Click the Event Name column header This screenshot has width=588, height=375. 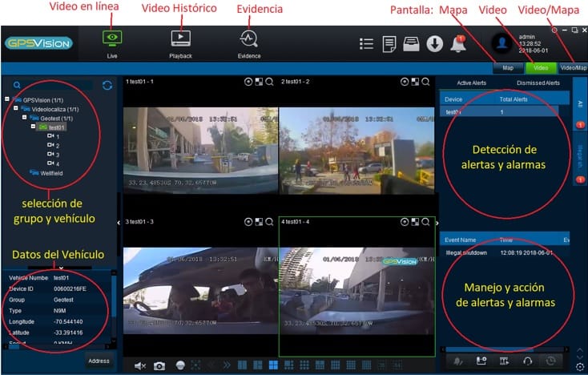[x=460, y=240]
